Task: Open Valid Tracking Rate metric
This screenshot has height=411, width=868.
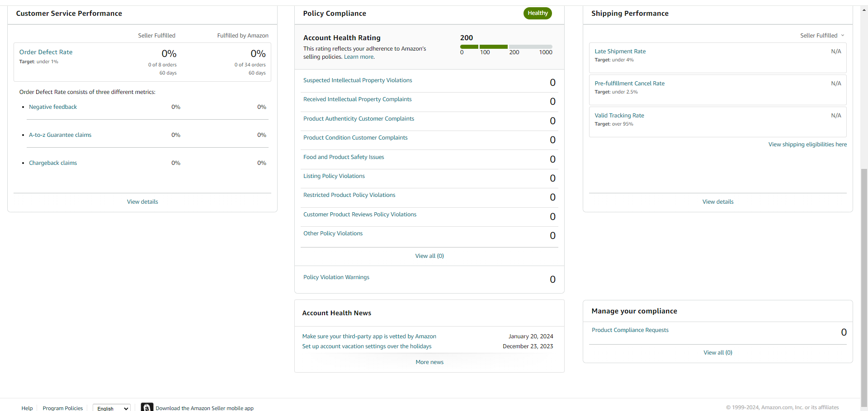Action: pyautogui.click(x=619, y=116)
